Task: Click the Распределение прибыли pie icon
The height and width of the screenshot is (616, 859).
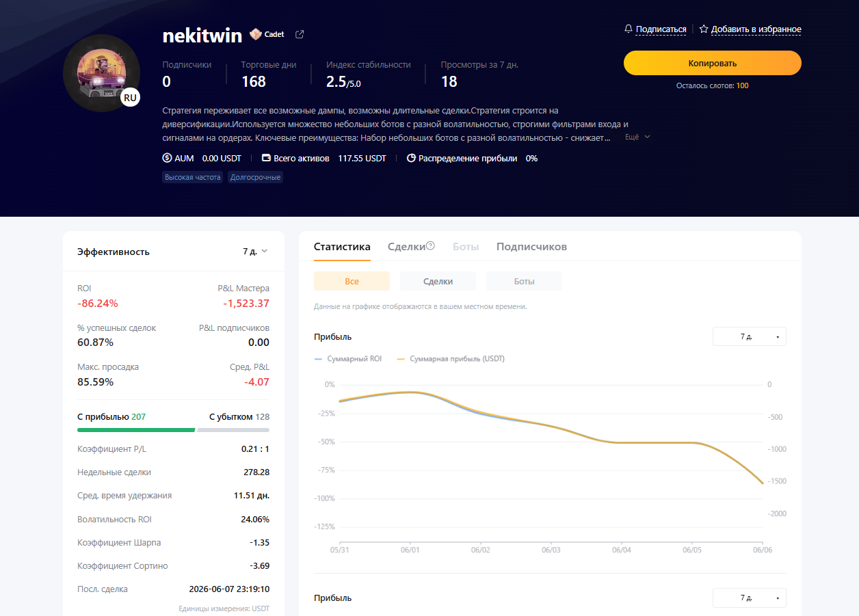Action: click(x=411, y=158)
